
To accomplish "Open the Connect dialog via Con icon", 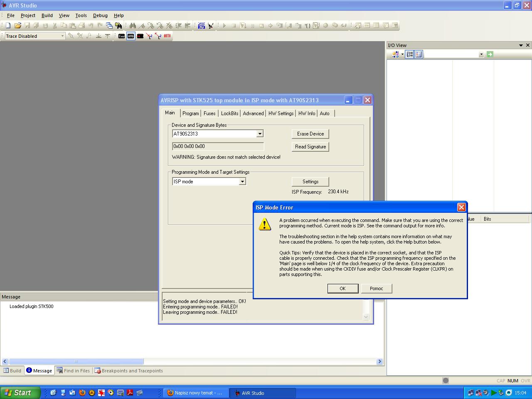I will (x=121, y=36).
